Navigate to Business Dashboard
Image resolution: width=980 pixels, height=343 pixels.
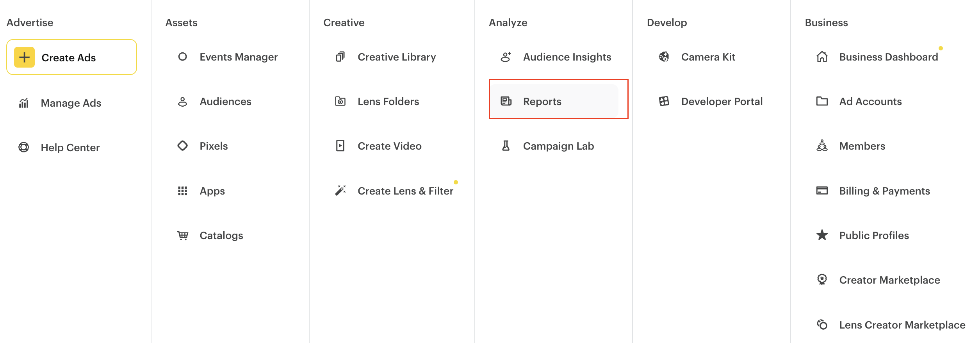point(888,57)
